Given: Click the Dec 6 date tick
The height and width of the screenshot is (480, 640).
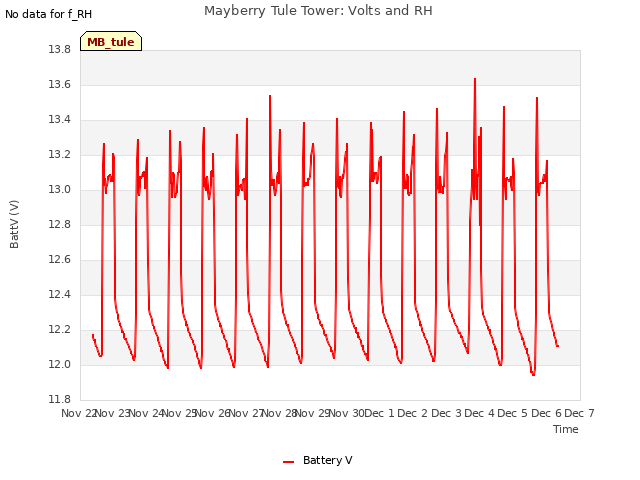Looking at the screenshot, I should point(547,413).
